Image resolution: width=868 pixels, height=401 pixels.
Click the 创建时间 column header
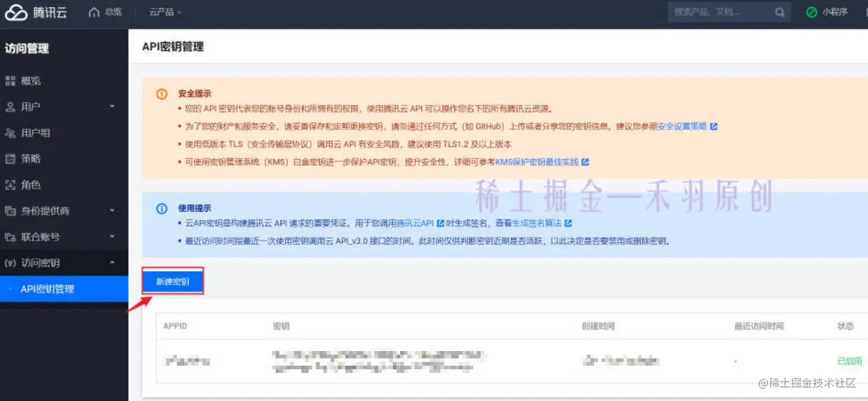(x=598, y=327)
